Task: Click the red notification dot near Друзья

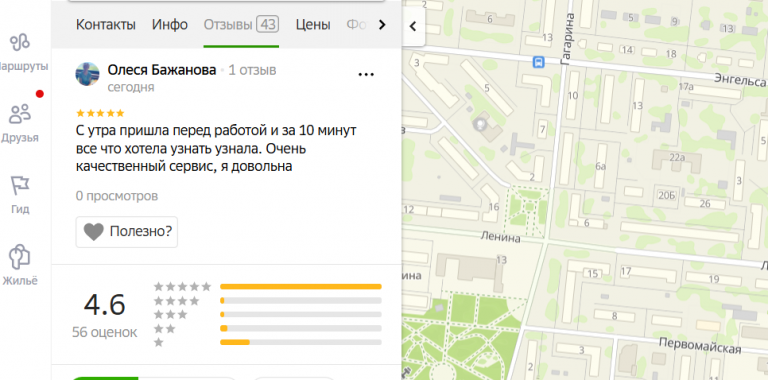Action: (40, 94)
